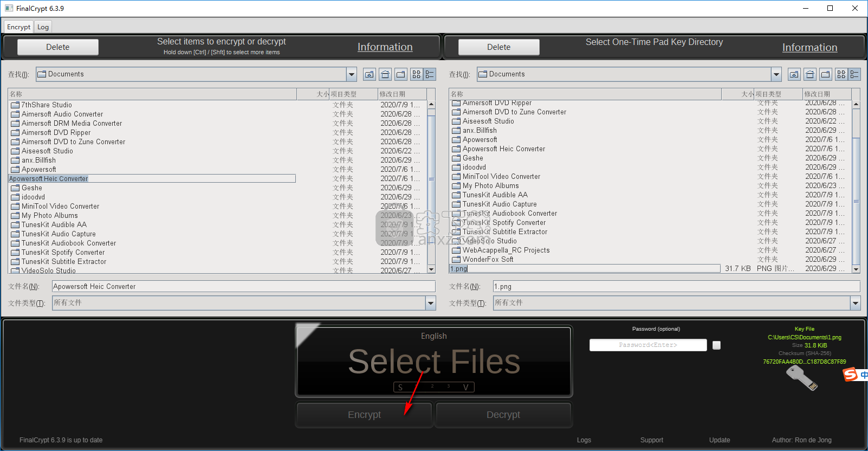Screen dimensions: 868x451
Task: Expand left file type dropdown
Action: (x=431, y=303)
